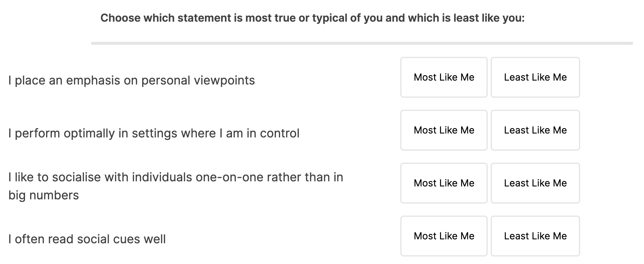Mark control settings statement as Most Like Me
This screenshot has width=644, height=264.
click(444, 130)
